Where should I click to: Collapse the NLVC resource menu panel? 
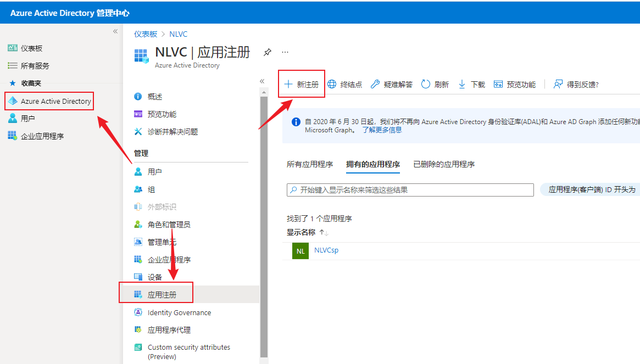262,81
